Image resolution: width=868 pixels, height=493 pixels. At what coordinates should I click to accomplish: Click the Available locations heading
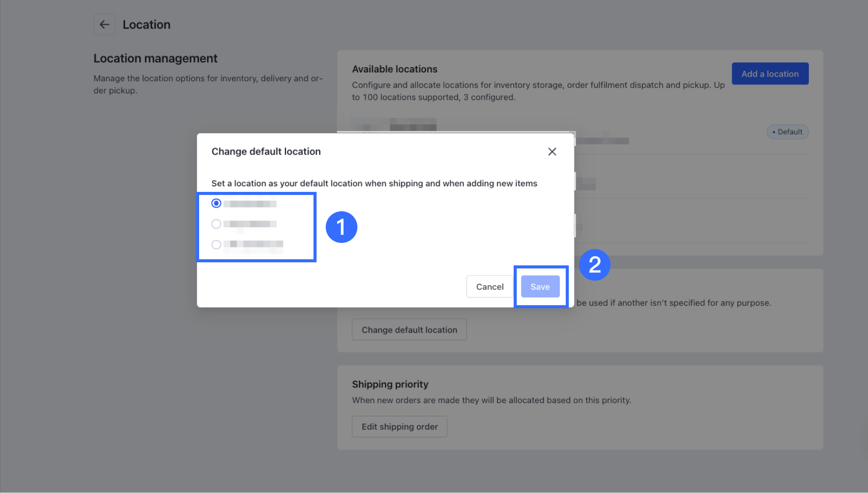click(395, 69)
